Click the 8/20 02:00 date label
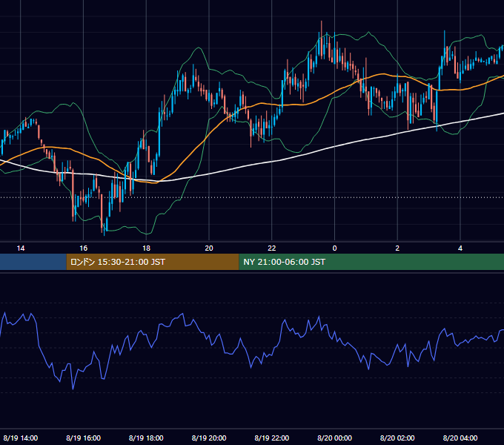The image size is (504, 445). [397, 438]
